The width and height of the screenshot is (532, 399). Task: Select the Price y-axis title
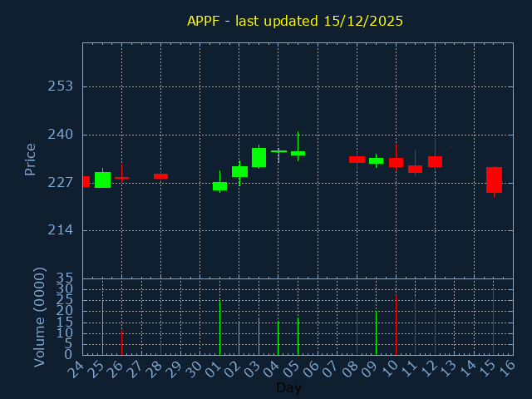tap(31, 159)
